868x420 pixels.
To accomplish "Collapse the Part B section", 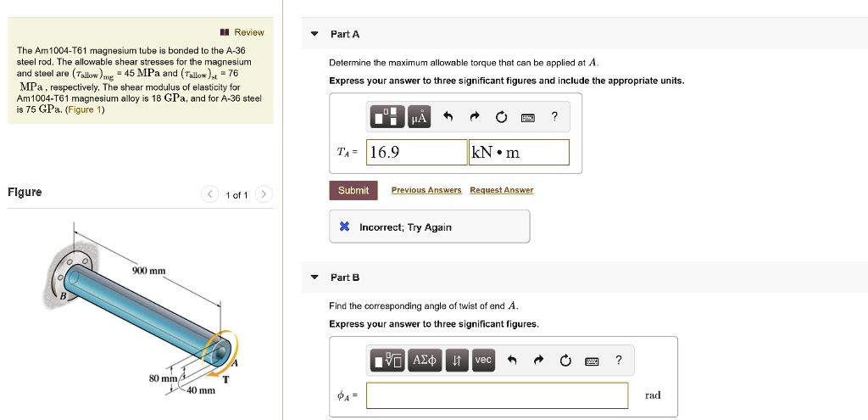I will (314, 277).
